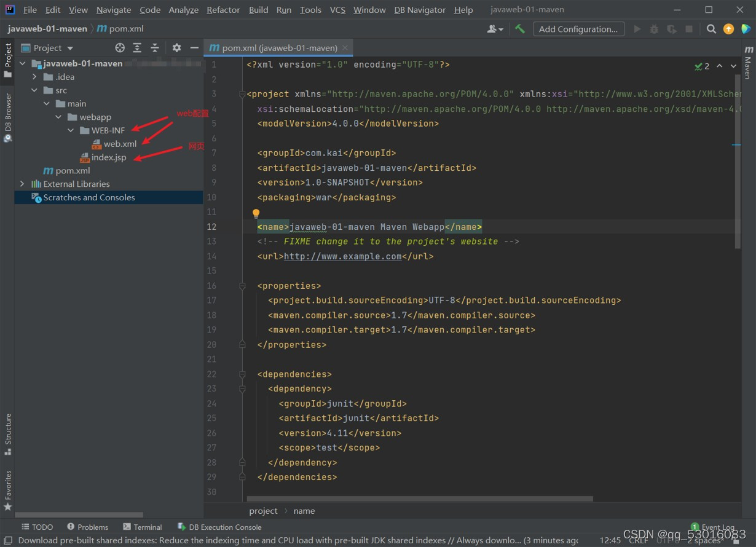Open the Maven tool window

click(748, 63)
